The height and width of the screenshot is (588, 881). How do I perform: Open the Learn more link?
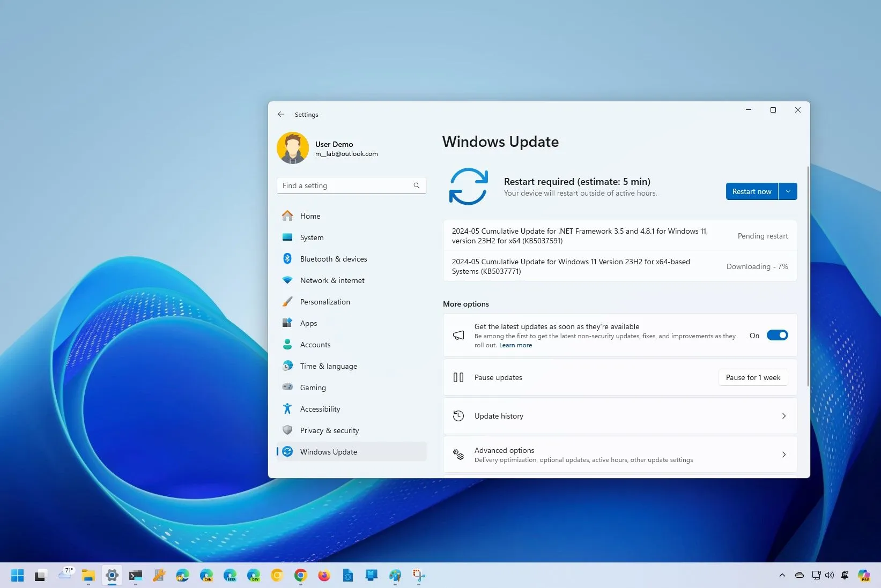click(x=515, y=345)
